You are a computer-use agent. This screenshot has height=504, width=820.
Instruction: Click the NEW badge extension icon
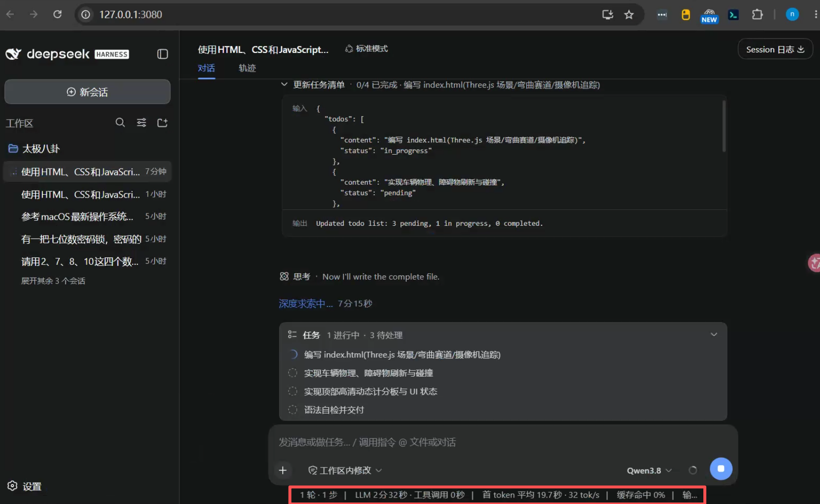(709, 16)
